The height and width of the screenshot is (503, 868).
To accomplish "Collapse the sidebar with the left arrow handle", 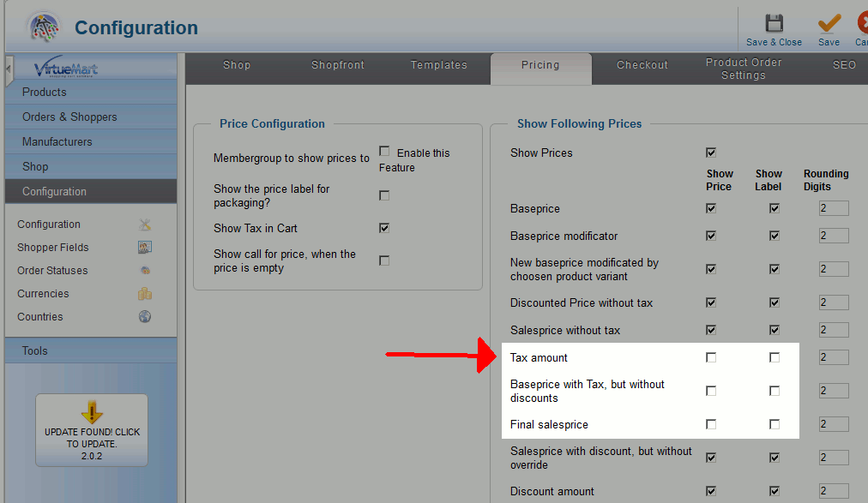I will pyautogui.click(x=9, y=68).
